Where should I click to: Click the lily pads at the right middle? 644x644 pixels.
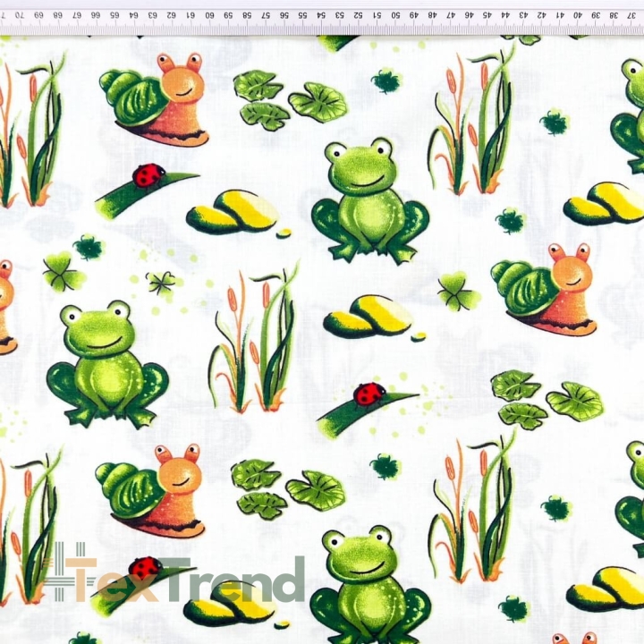[547, 400]
